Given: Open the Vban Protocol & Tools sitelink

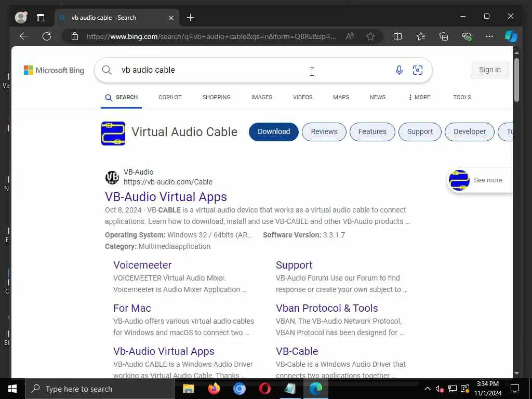Looking at the screenshot, I should click(x=327, y=308).
